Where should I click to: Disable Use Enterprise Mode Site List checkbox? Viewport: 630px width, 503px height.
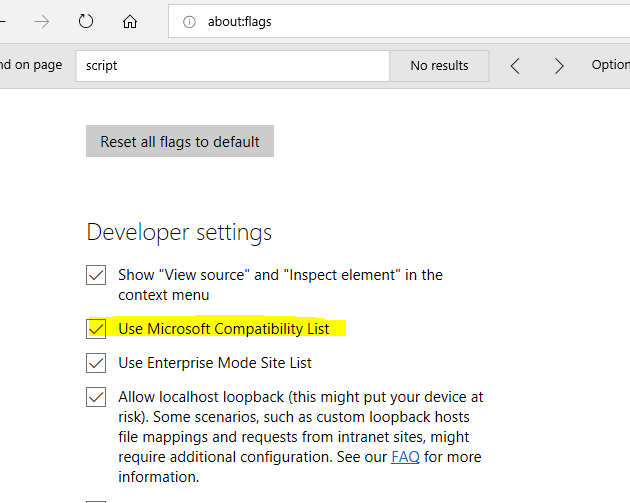96,363
